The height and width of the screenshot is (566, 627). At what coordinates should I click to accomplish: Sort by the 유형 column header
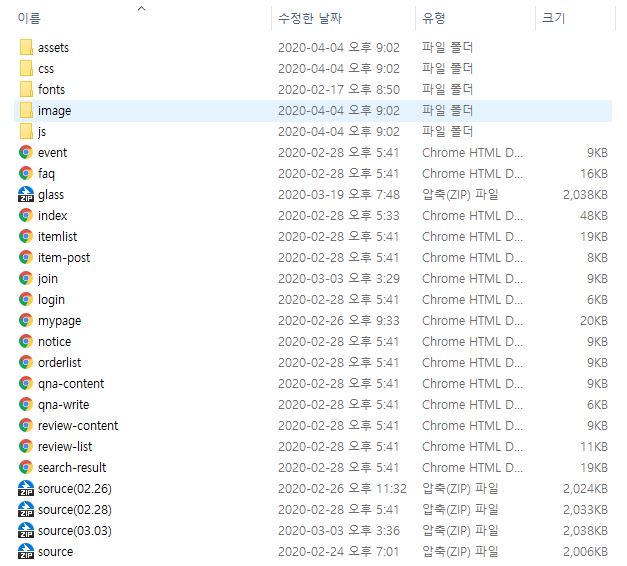tap(434, 18)
